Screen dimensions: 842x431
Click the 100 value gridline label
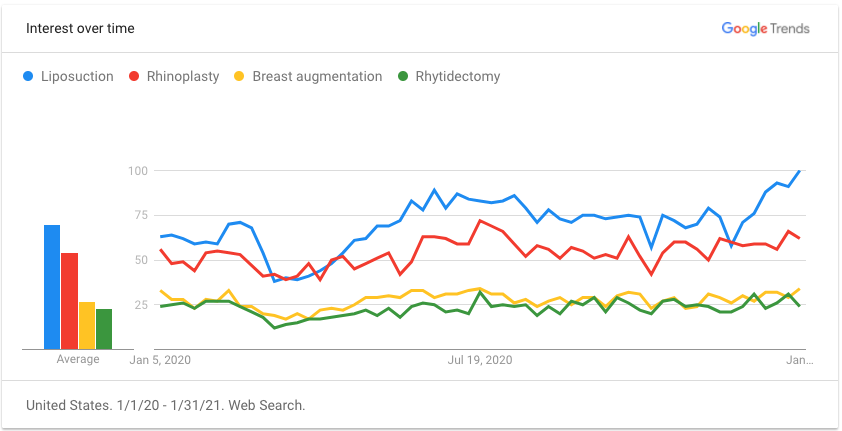click(x=136, y=171)
